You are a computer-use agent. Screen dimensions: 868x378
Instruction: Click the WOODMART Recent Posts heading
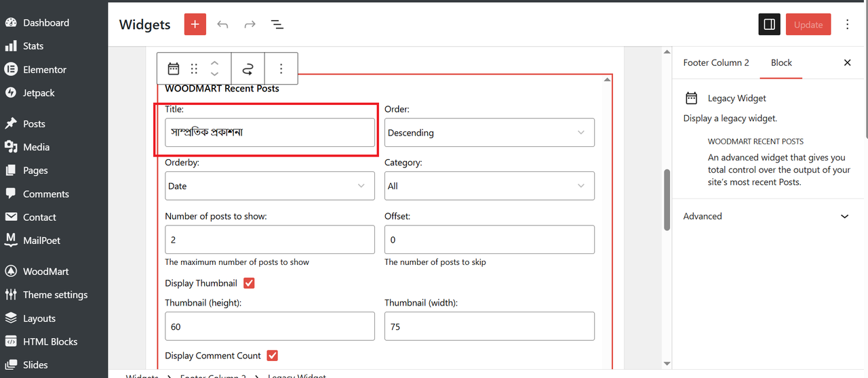click(x=222, y=88)
